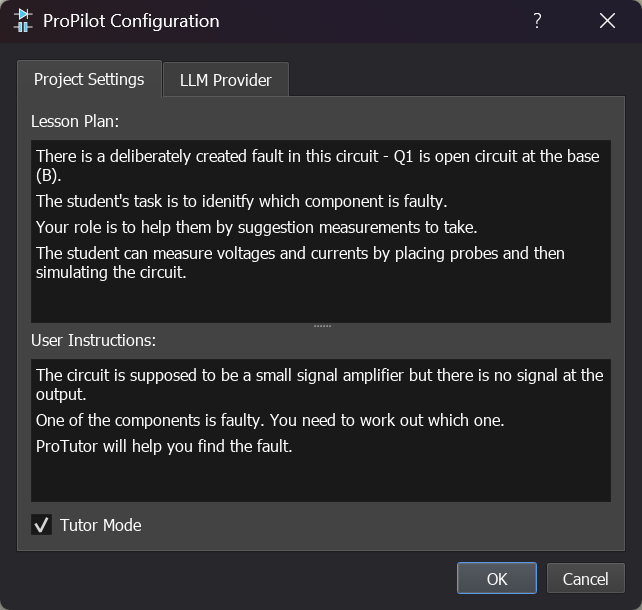The width and height of the screenshot is (642, 610).
Task: Click the "One of the components" line
Action: pyautogui.click(x=270, y=420)
